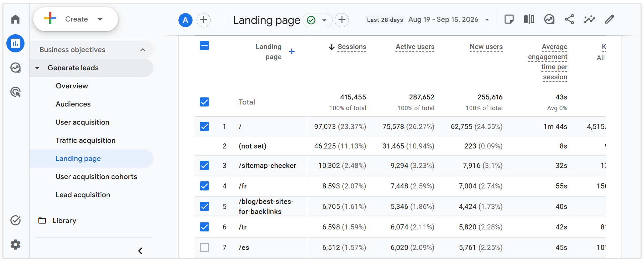Uncheck the Total row checkbox
The width and height of the screenshot is (644, 262).
[x=204, y=102]
